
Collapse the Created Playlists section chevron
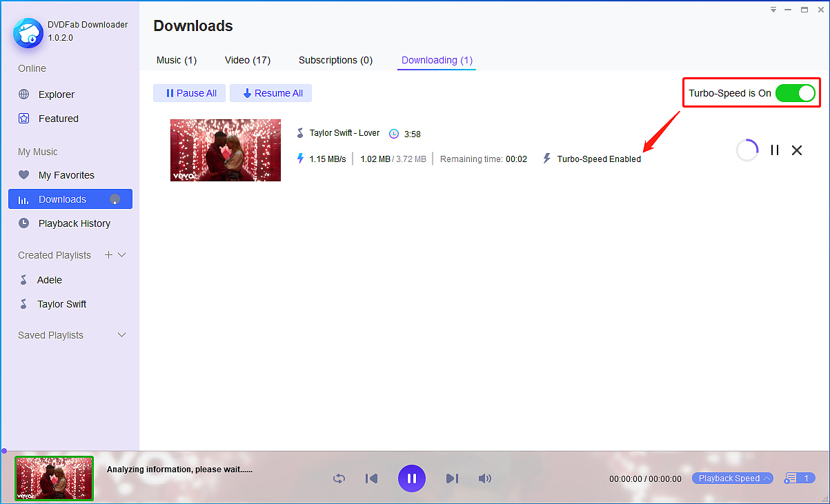pos(122,255)
